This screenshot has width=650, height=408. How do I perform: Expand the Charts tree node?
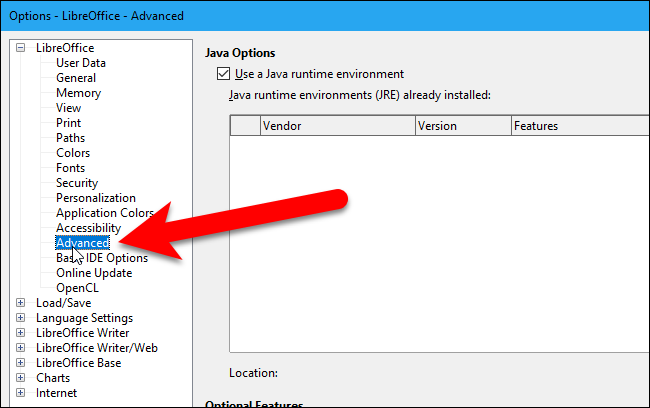pos(20,377)
